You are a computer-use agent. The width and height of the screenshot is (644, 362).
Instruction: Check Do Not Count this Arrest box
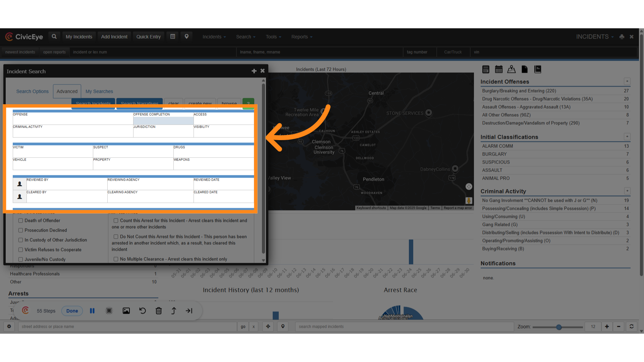[116, 237]
